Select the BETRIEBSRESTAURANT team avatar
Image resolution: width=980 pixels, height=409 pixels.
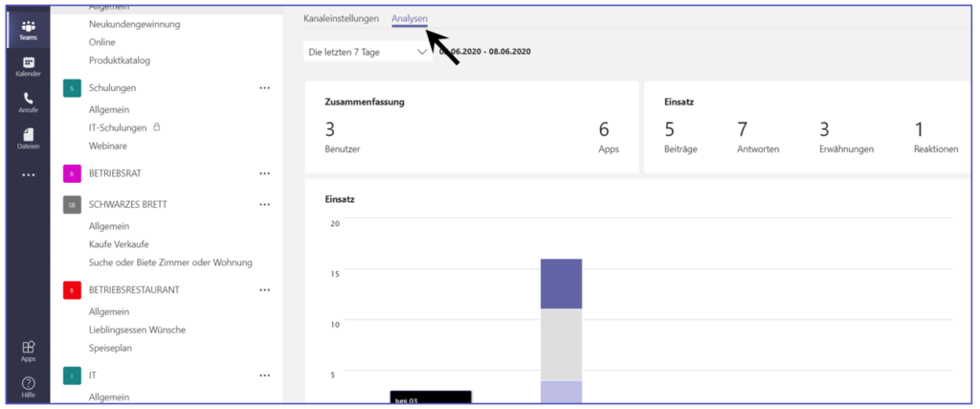tap(72, 290)
